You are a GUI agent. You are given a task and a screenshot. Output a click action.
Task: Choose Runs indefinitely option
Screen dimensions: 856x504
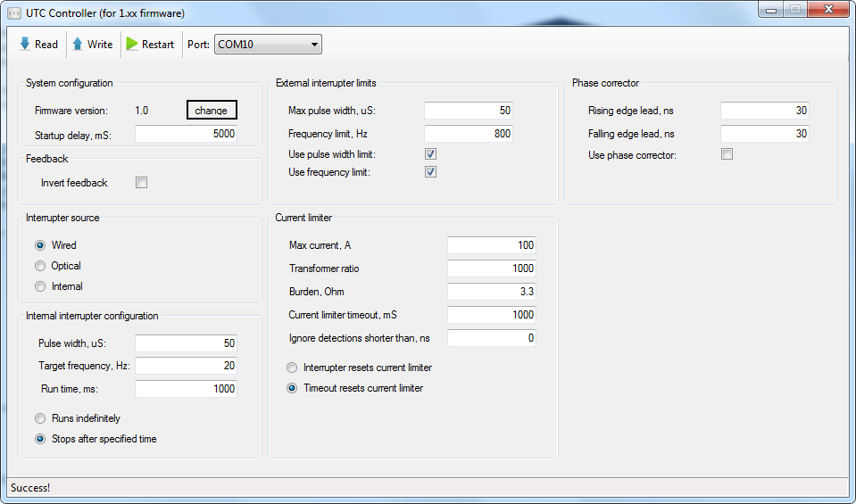(x=40, y=418)
